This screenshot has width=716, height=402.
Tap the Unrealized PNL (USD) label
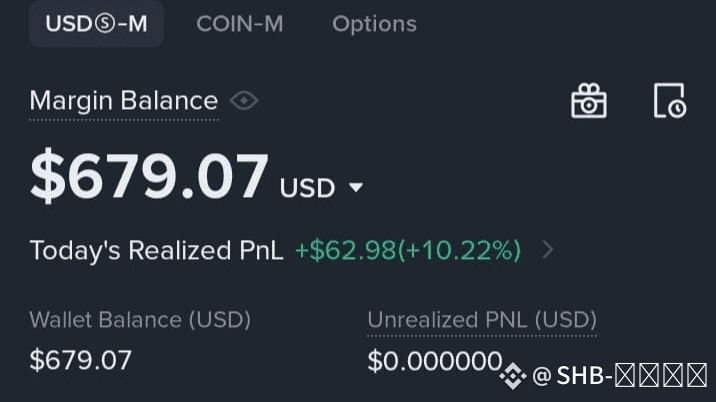pyautogui.click(x=482, y=320)
